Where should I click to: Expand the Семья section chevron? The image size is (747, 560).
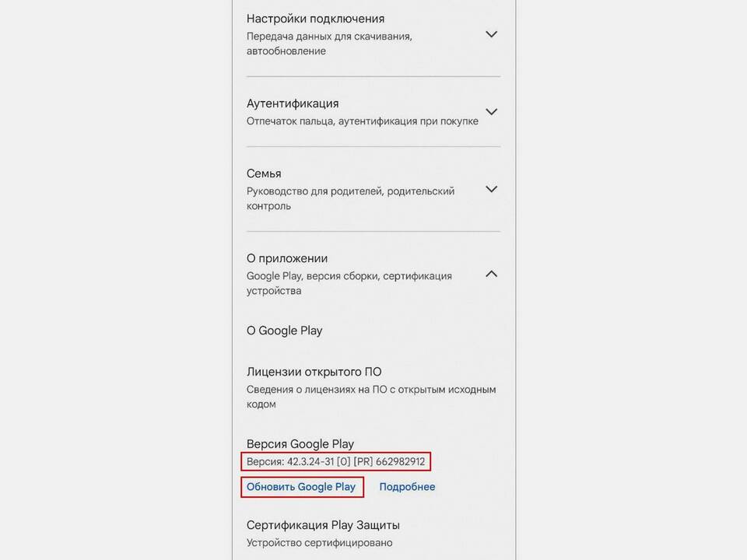click(x=491, y=189)
